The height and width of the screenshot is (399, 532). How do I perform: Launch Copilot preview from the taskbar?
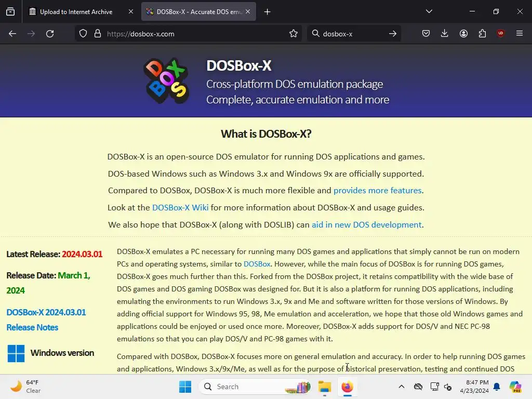(515, 387)
